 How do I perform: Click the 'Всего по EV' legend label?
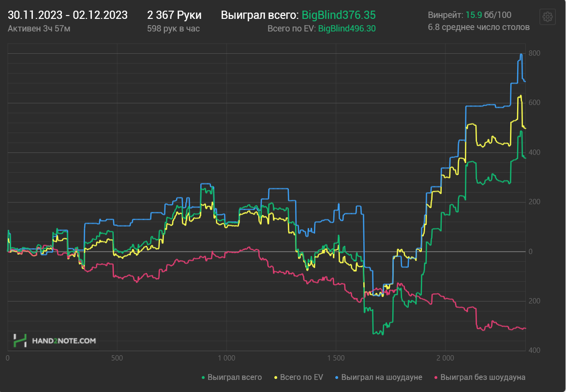point(301,377)
